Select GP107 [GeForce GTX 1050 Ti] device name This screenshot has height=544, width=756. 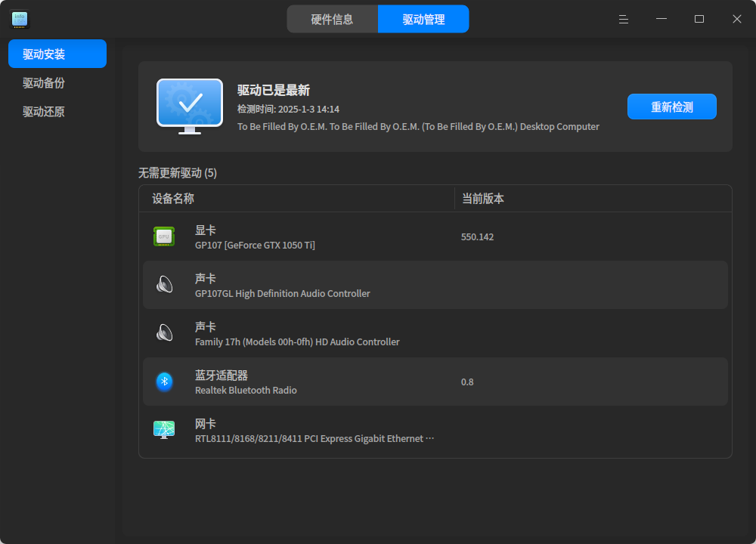[255, 246]
